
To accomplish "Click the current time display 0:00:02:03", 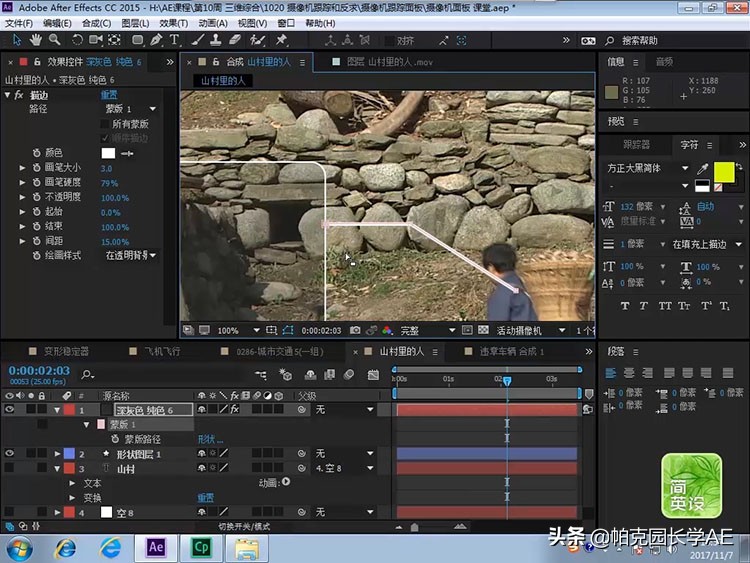I will point(38,371).
